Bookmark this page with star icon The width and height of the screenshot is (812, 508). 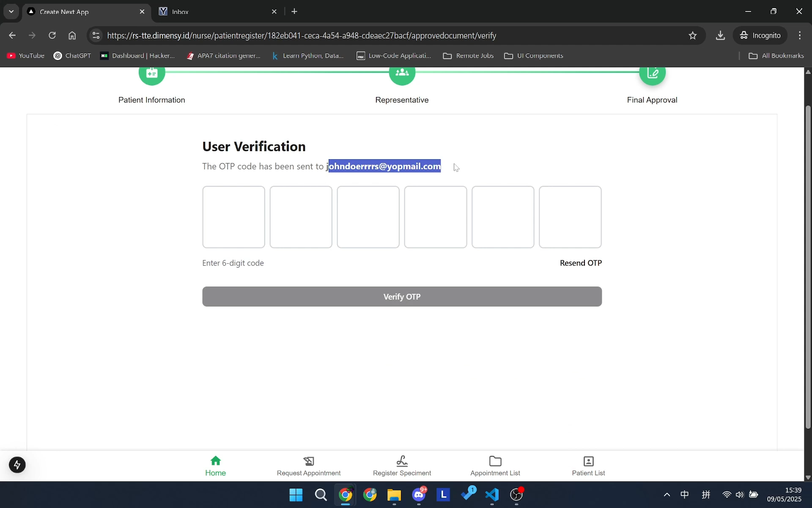point(693,36)
